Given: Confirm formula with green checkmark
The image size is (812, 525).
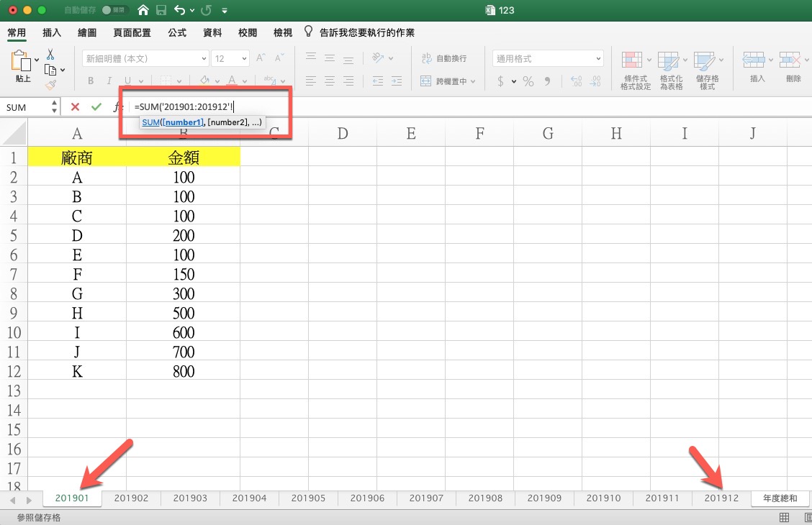Looking at the screenshot, I should (x=96, y=107).
